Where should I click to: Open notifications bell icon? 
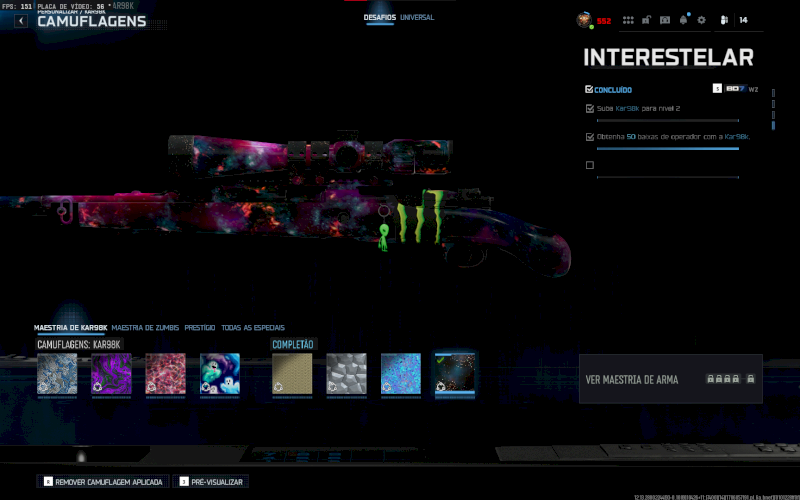683,20
